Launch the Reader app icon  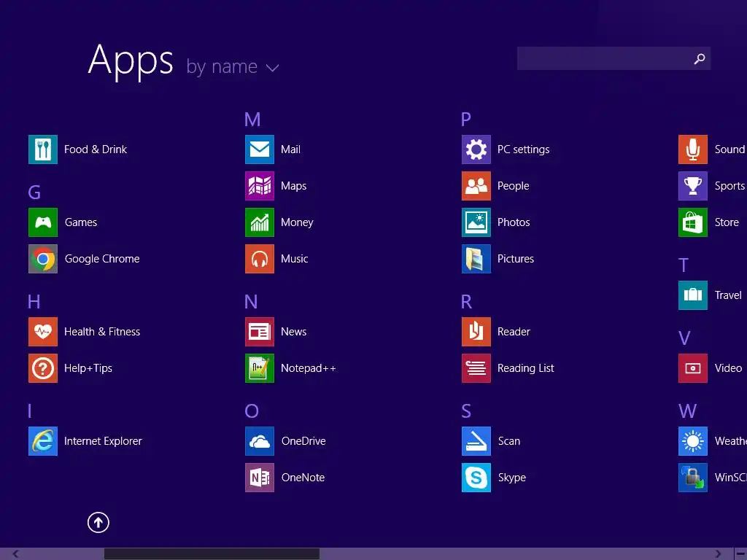(476, 332)
